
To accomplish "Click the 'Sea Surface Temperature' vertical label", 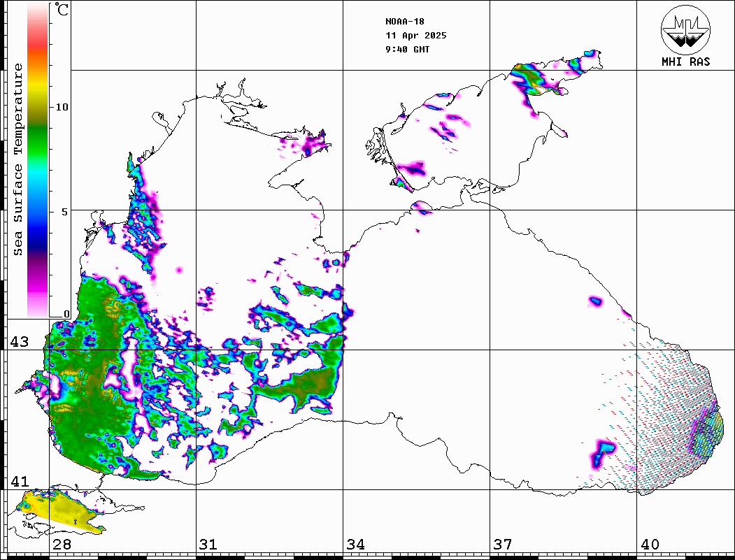I will [18, 159].
